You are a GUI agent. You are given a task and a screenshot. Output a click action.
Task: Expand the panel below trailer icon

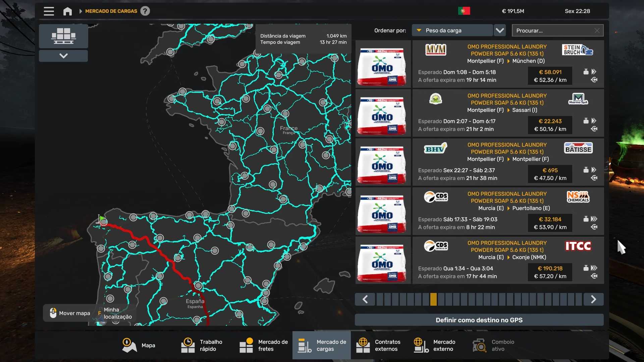pyautogui.click(x=63, y=56)
